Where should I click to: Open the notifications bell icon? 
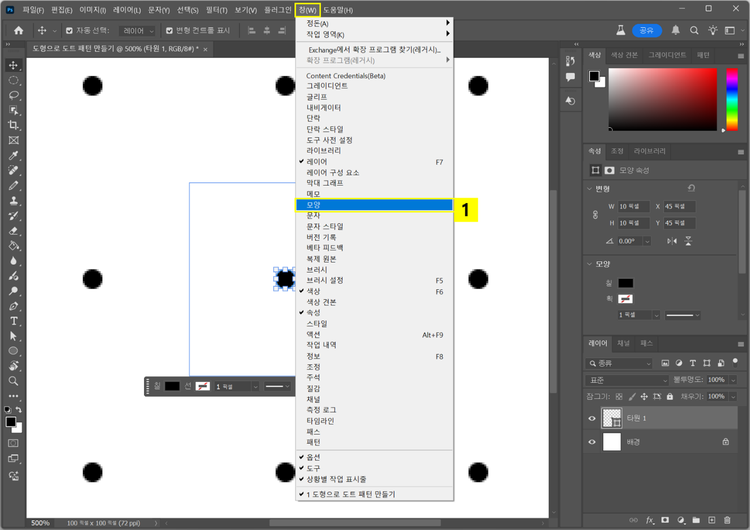click(675, 31)
